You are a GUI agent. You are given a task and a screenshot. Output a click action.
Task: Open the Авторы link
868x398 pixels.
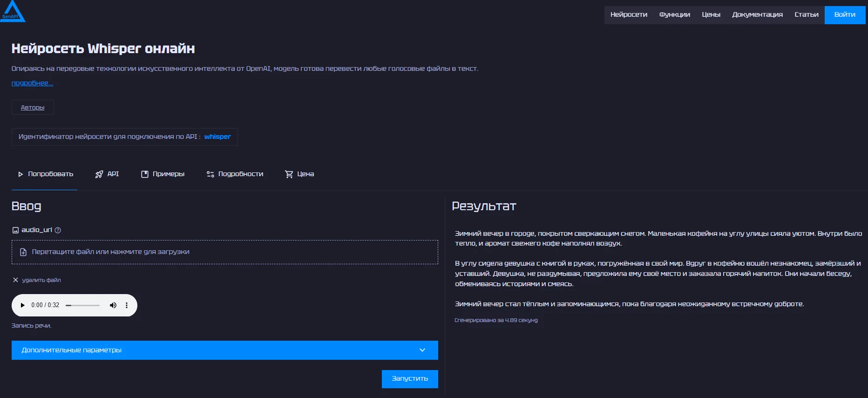(x=33, y=107)
